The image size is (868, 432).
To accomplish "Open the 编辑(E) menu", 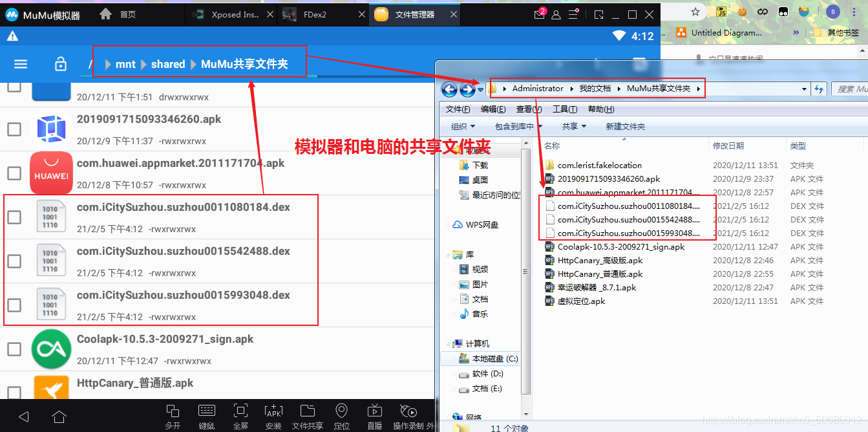I will (494, 109).
